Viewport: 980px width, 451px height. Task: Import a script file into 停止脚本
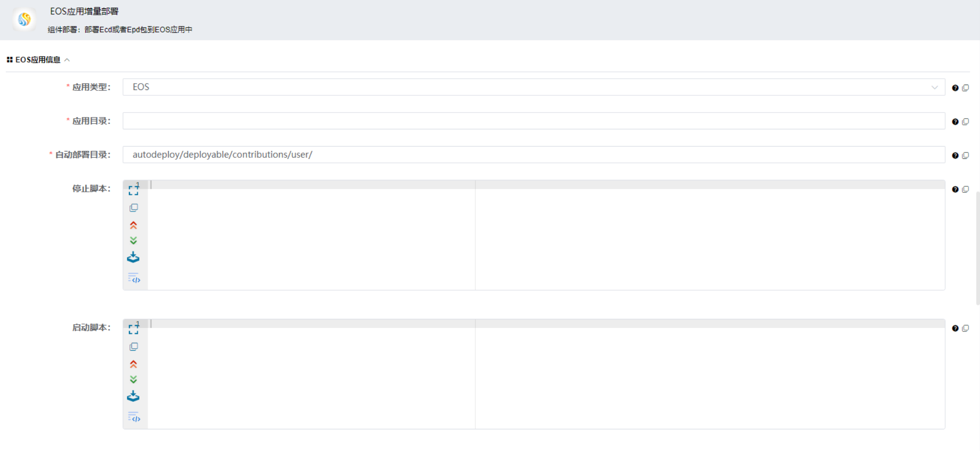133,257
